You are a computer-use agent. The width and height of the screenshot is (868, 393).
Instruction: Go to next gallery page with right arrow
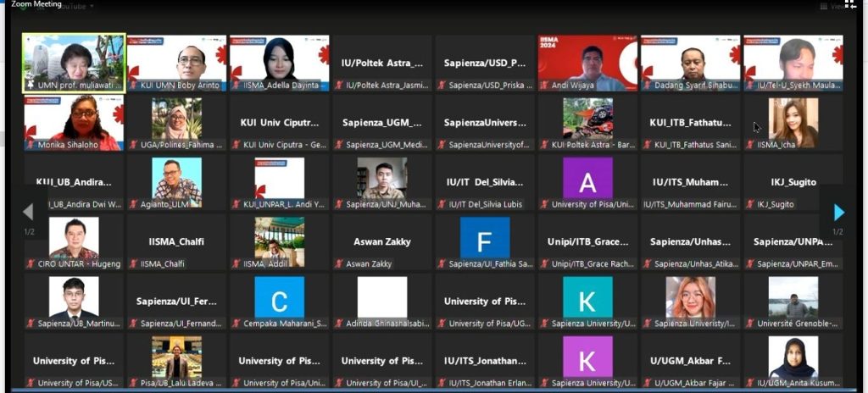838,212
